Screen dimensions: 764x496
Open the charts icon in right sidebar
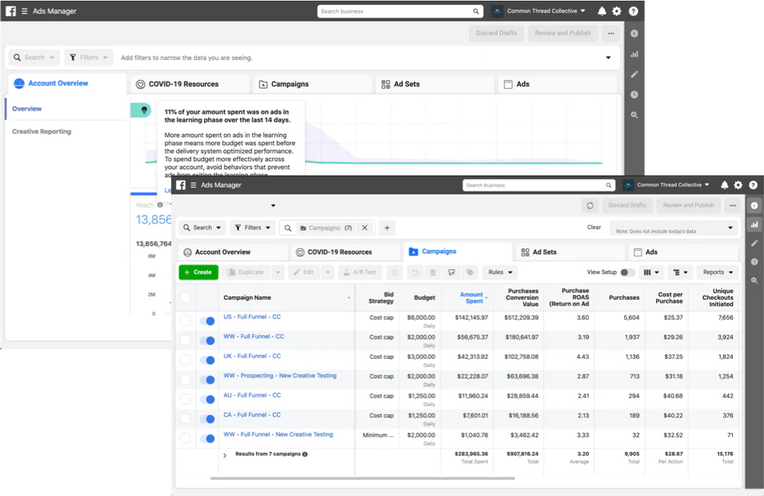[754, 224]
